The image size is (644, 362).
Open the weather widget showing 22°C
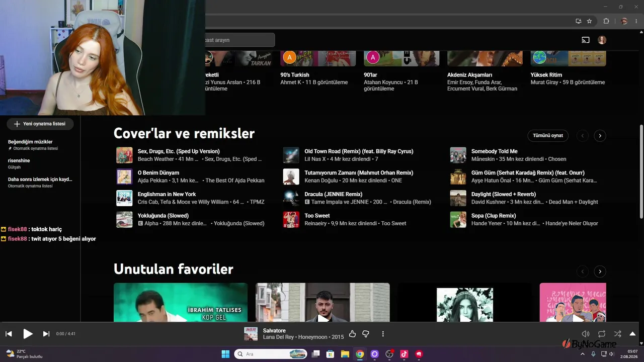coord(24,354)
